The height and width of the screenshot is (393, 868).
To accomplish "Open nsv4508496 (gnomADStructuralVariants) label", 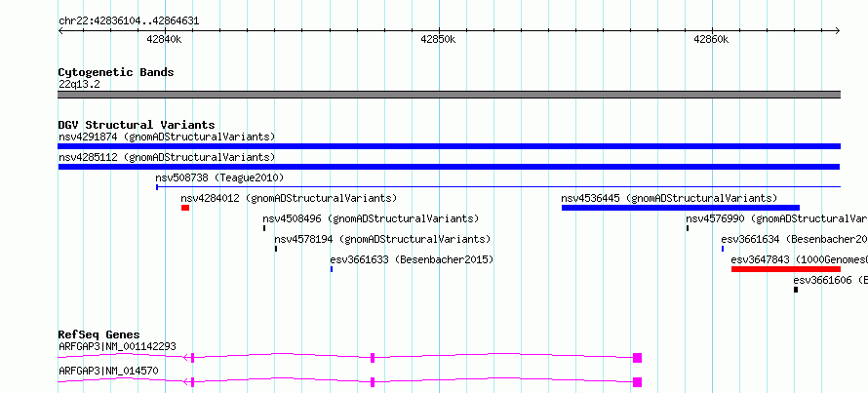I will [371, 218].
